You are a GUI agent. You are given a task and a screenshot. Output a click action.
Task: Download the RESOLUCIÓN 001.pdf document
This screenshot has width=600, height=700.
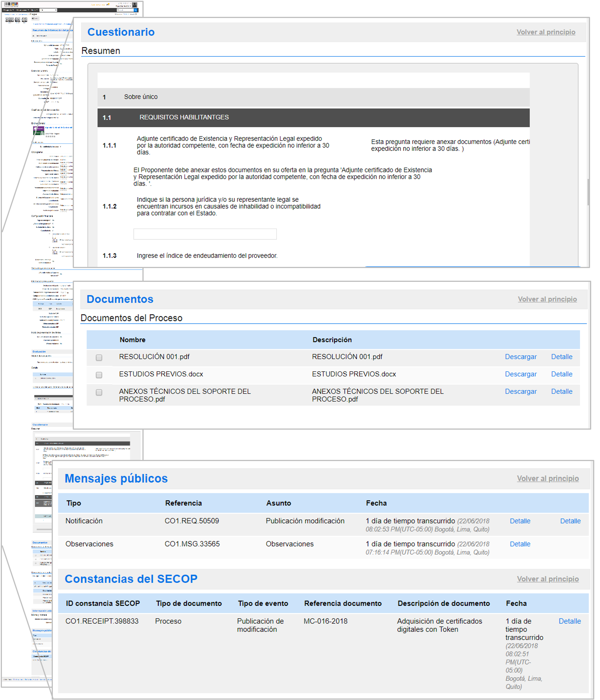click(520, 357)
